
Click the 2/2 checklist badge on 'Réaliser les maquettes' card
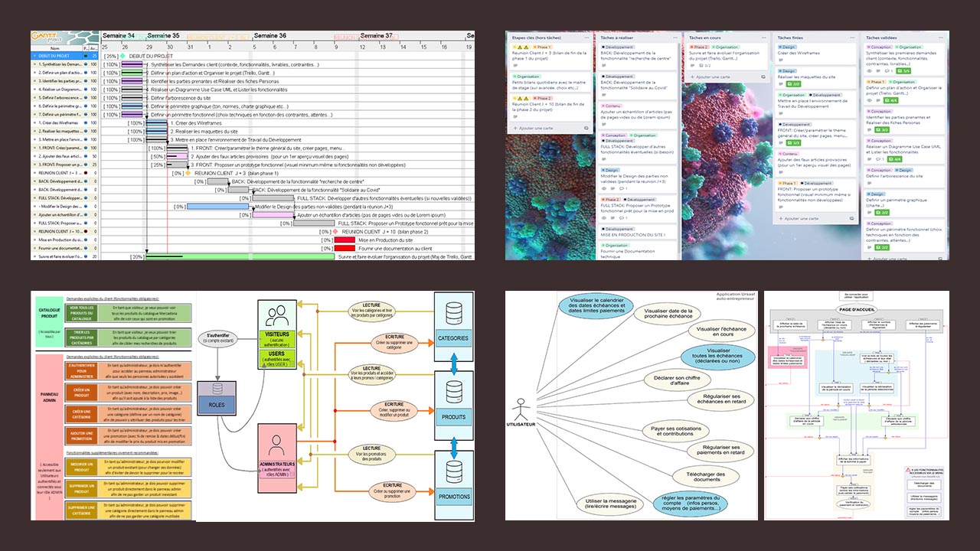pyautogui.click(x=792, y=83)
